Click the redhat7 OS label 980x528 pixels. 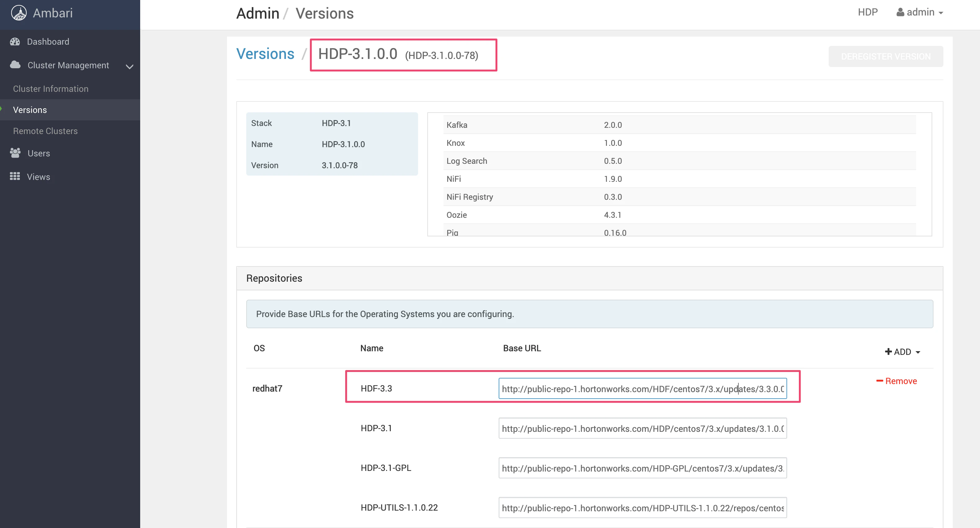(267, 388)
